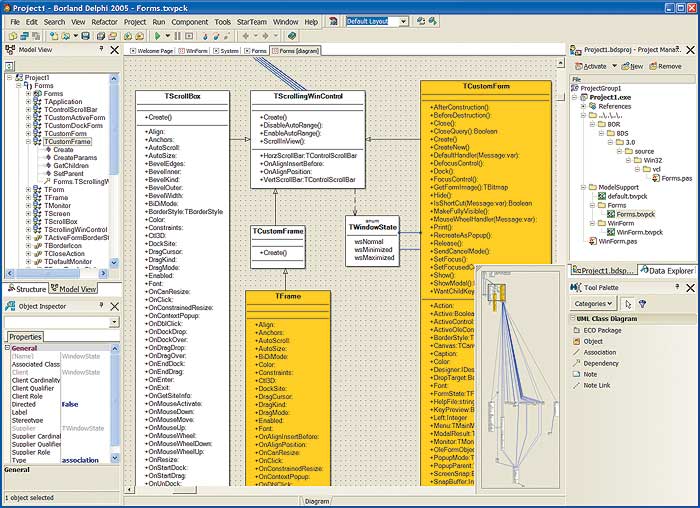Viewport: 700px width, 508px height.
Task: Run the project with green arrow
Action: pos(158,36)
